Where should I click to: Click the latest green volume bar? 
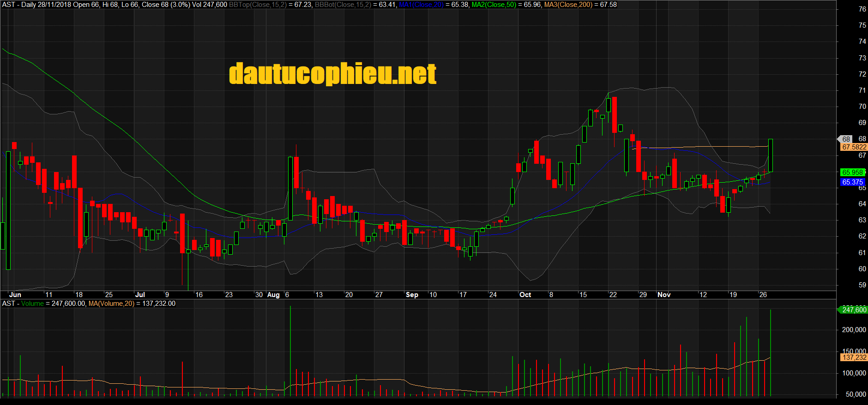(x=771, y=353)
